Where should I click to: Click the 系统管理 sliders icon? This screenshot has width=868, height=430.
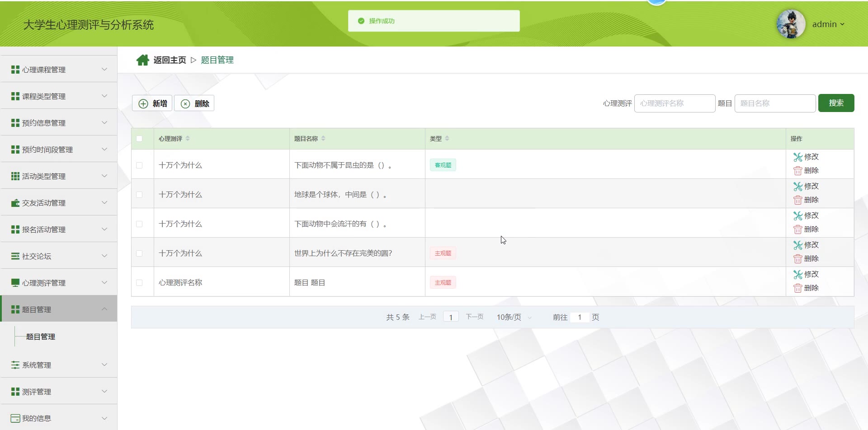(x=15, y=365)
